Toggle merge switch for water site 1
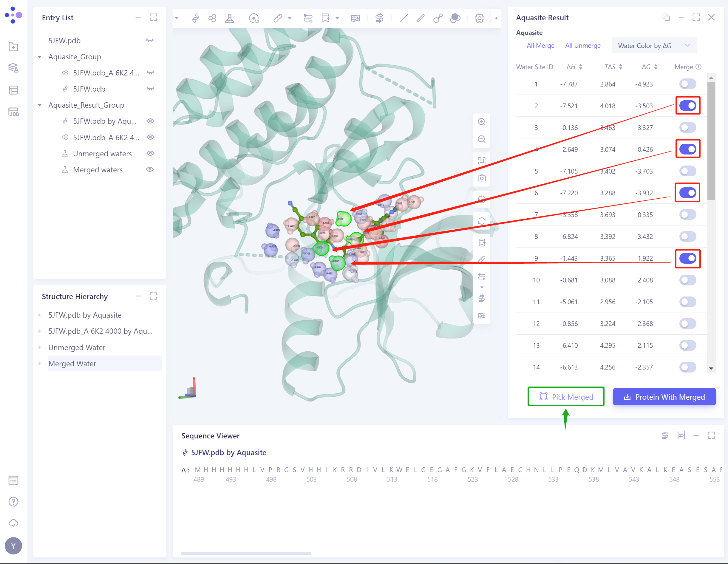Image resolution: width=728 pixels, height=564 pixels. click(x=687, y=84)
